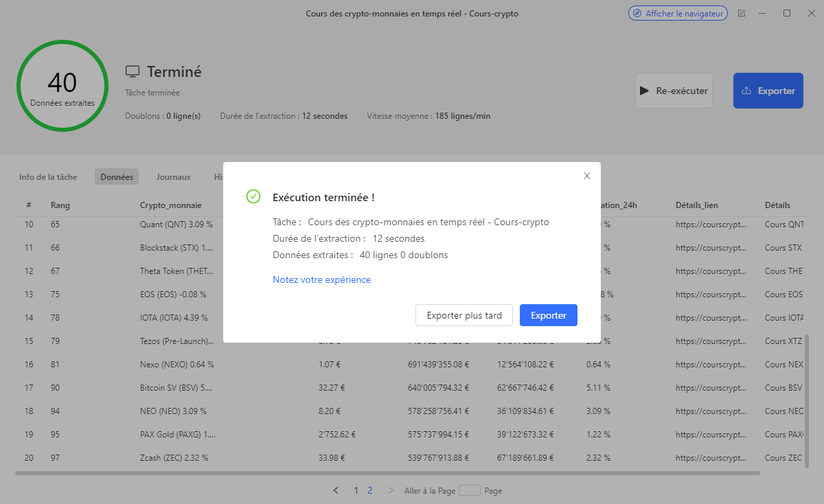Click the Détails_lien column header
The image size is (824, 504).
click(x=697, y=205)
